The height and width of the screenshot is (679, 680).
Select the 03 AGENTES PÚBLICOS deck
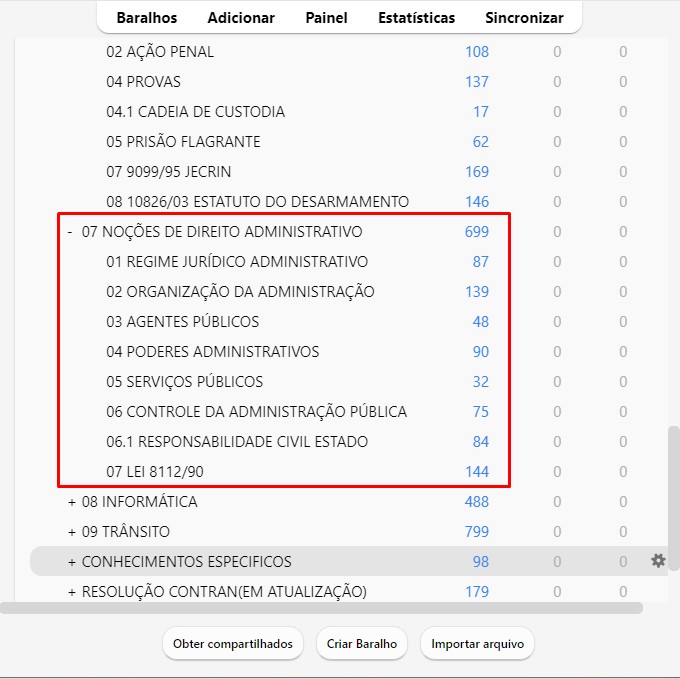[x=182, y=321]
